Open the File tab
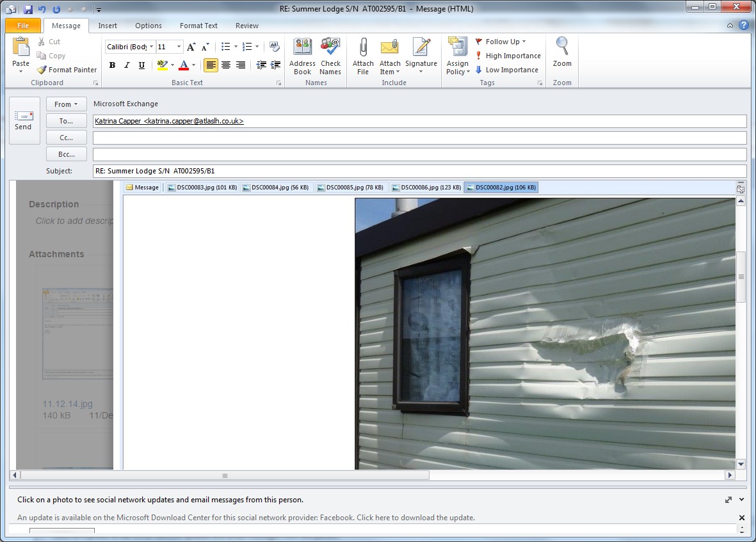 23,26
